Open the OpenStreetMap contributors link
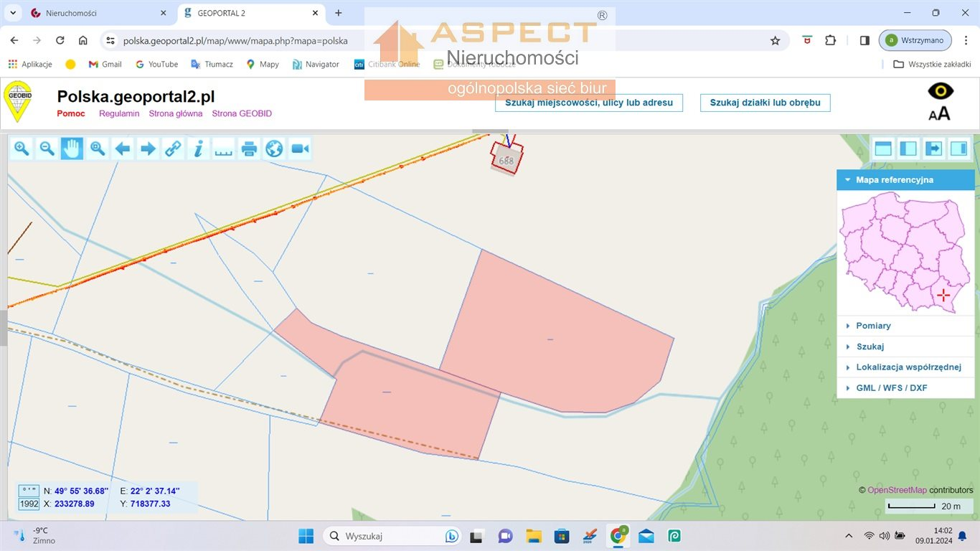 pos(897,490)
